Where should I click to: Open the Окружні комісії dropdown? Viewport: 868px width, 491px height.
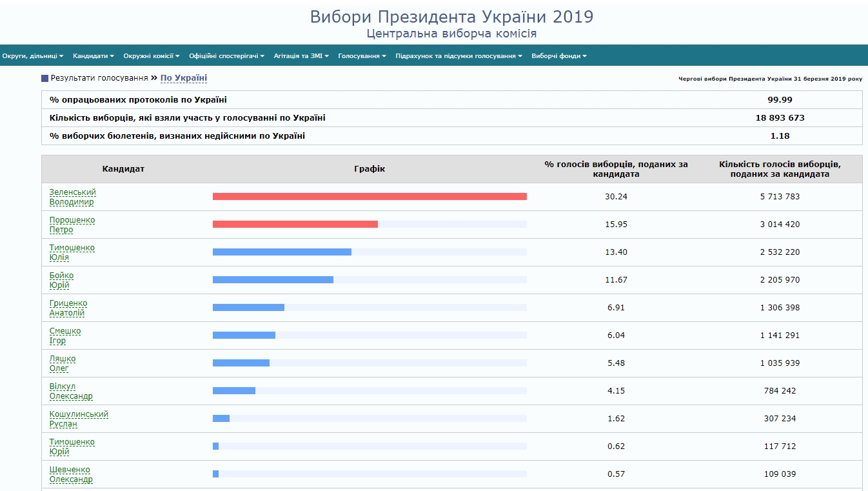pyautogui.click(x=152, y=56)
